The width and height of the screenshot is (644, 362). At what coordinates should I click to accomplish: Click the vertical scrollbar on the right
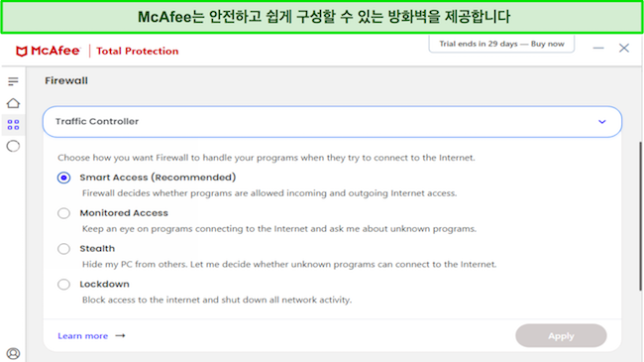coord(641,217)
